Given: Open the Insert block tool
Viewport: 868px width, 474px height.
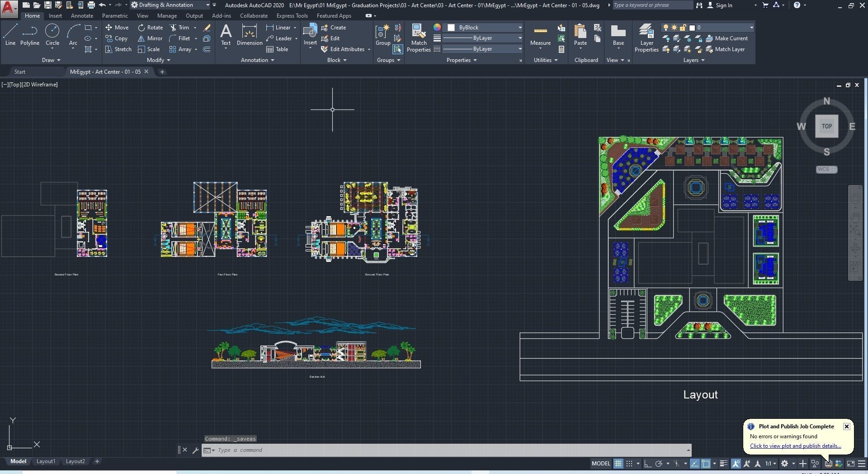Looking at the screenshot, I should pos(310,35).
